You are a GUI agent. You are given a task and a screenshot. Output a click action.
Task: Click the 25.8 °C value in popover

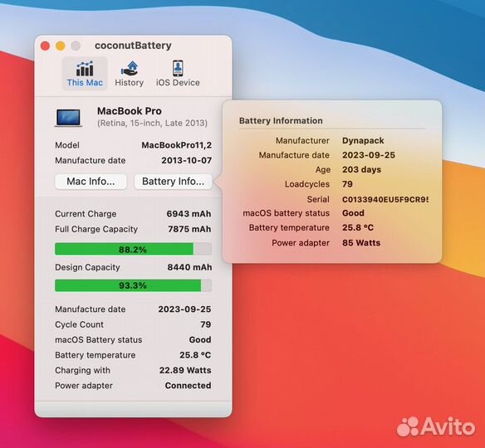pyautogui.click(x=358, y=227)
